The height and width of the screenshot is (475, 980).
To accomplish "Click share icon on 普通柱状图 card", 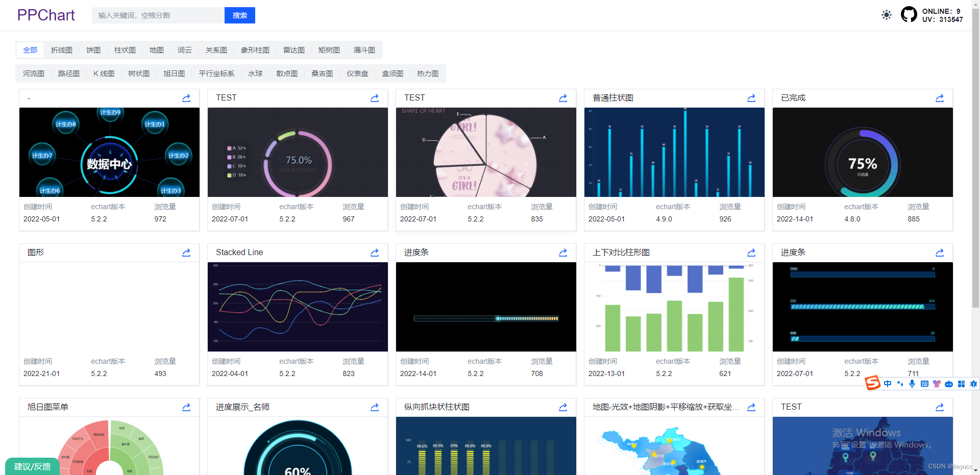I will tap(751, 98).
